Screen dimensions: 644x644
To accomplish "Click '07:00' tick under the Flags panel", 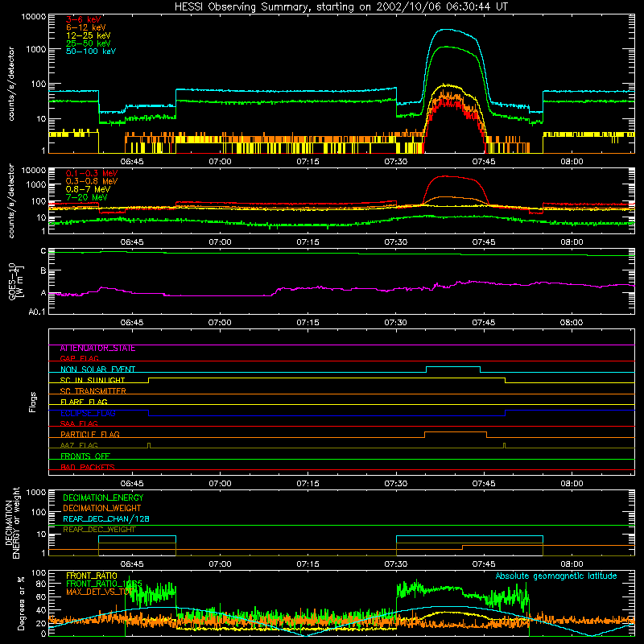I will (220, 484).
